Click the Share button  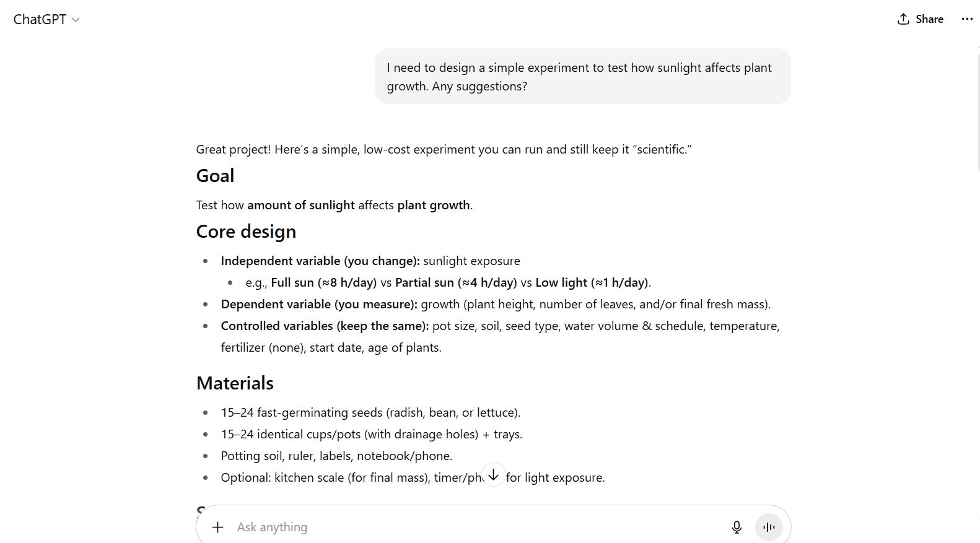point(921,19)
